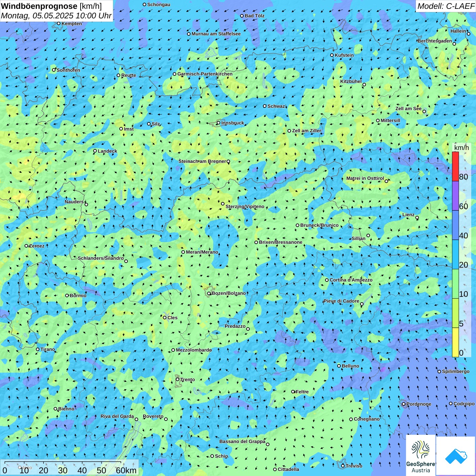Select the Conegliano city label

[367, 419]
